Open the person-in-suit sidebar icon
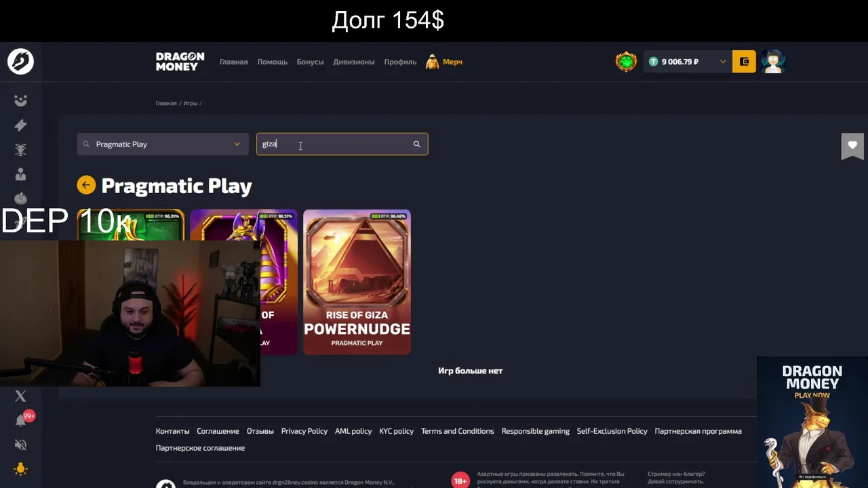The width and height of the screenshot is (868, 488). 20,174
